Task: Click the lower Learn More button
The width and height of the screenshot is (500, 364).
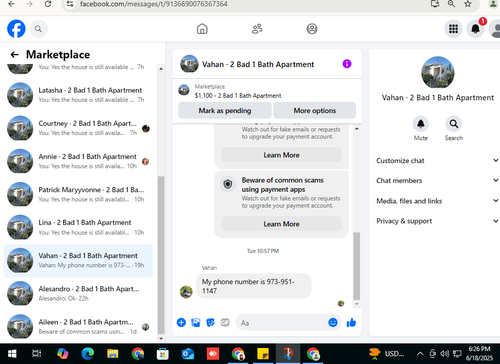Action: tap(281, 224)
